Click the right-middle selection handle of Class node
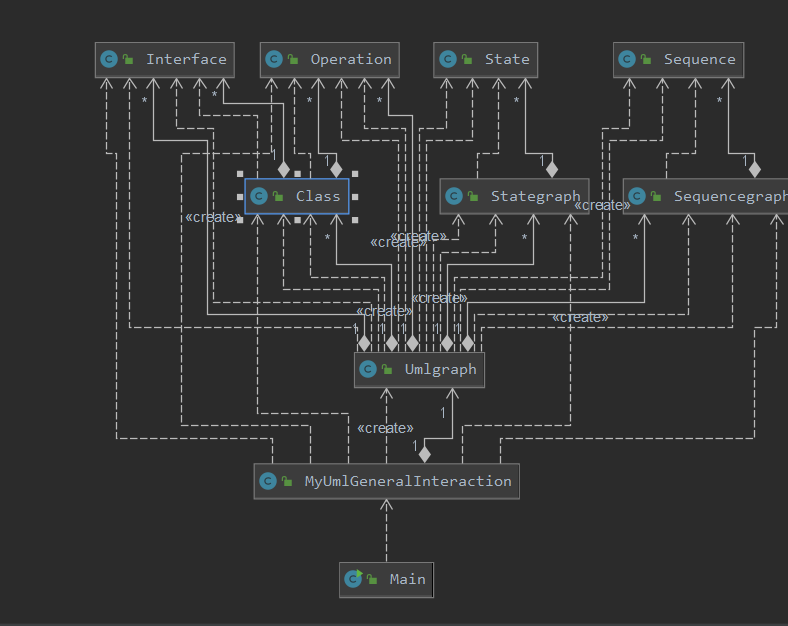Screen dimensions: 788x626 tap(355, 196)
